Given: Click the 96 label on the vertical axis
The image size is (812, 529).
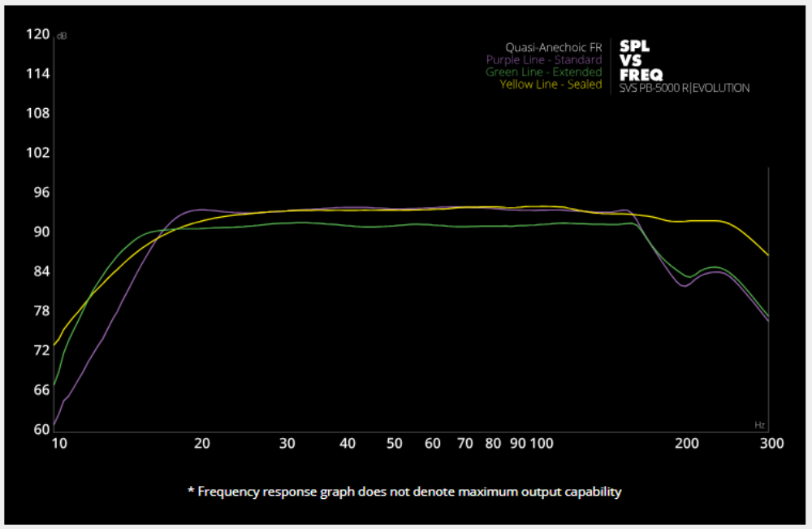Looking at the screenshot, I should pos(41,193).
